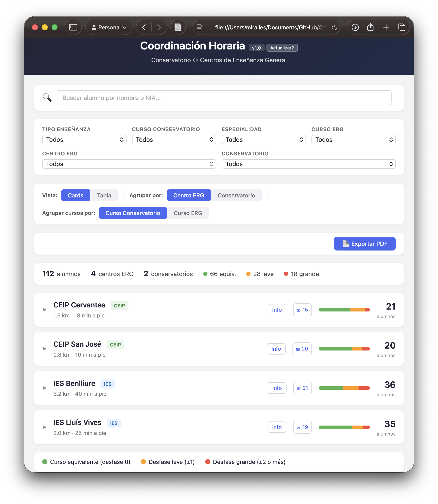
Task: Set course grouping to Curso ERG
Action: pyautogui.click(x=188, y=213)
